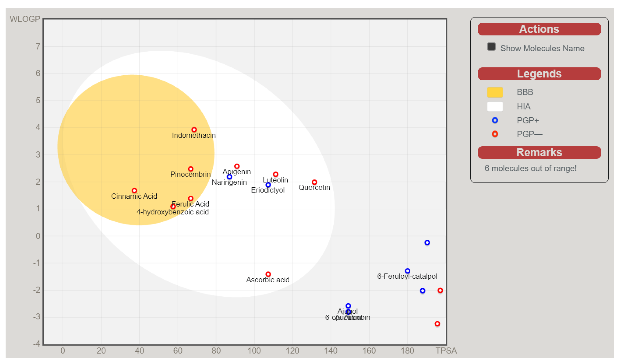Select the Apigenin red marker
The image size is (620, 364).
(237, 166)
